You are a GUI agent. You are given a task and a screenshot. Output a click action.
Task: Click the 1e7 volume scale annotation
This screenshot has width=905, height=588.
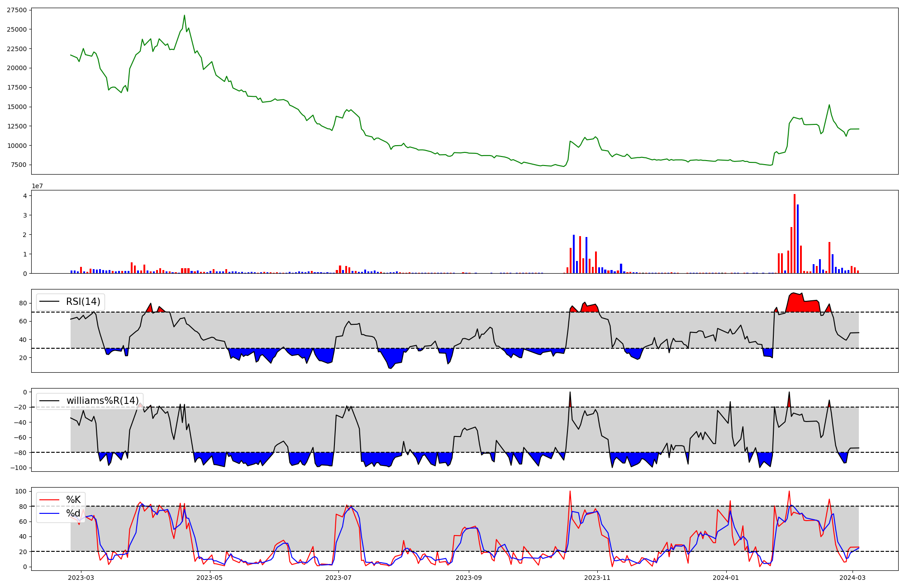[37, 186]
